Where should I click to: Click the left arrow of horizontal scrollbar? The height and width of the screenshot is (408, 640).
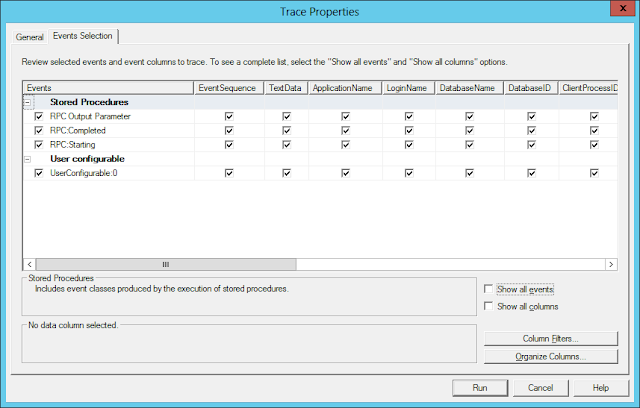pos(29,264)
